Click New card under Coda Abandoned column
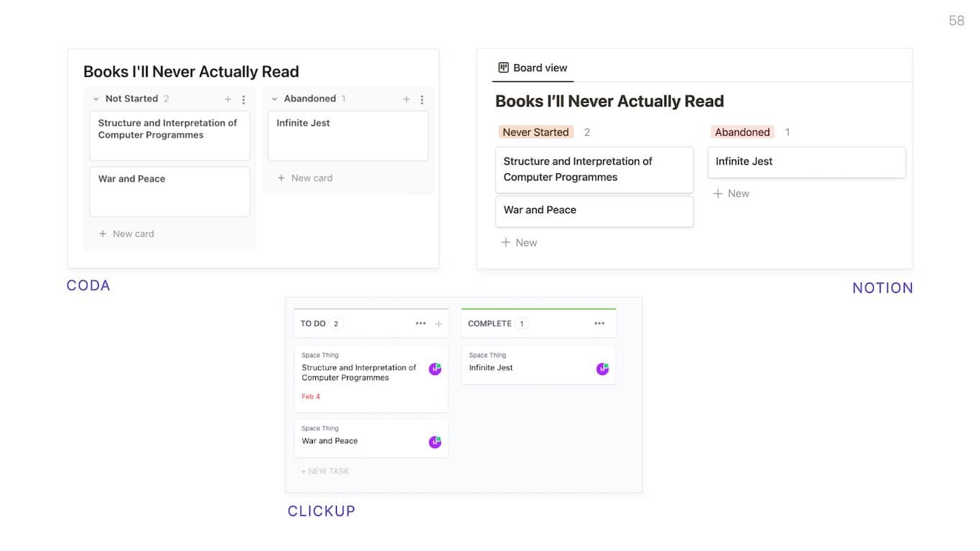The height and width of the screenshot is (551, 980). (305, 178)
